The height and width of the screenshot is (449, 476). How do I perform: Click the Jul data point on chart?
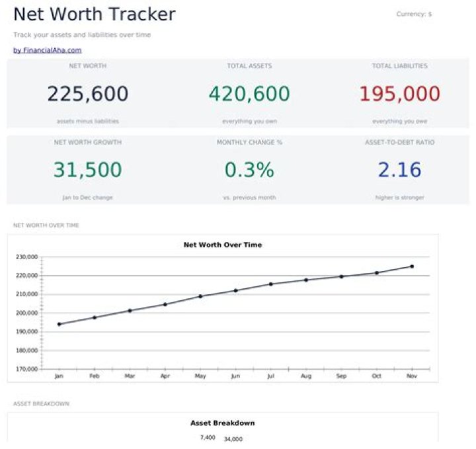271,284
